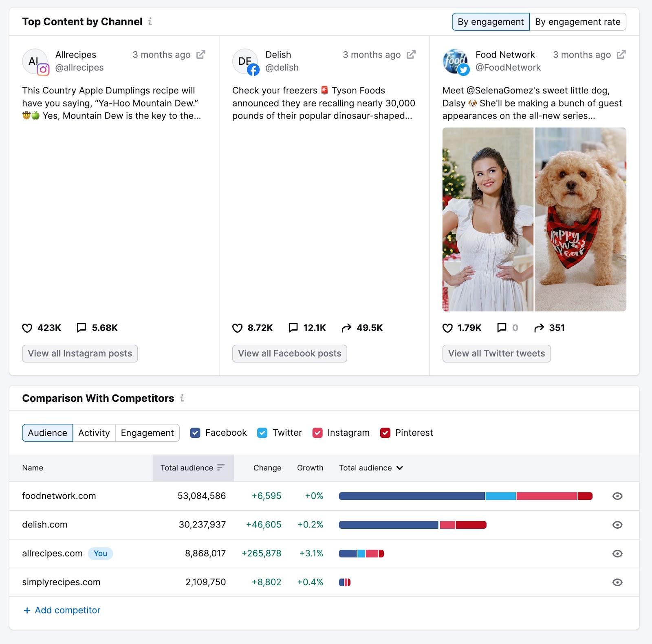
Task: Uncheck the Facebook channel checkbox
Action: [x=195, y=433]
